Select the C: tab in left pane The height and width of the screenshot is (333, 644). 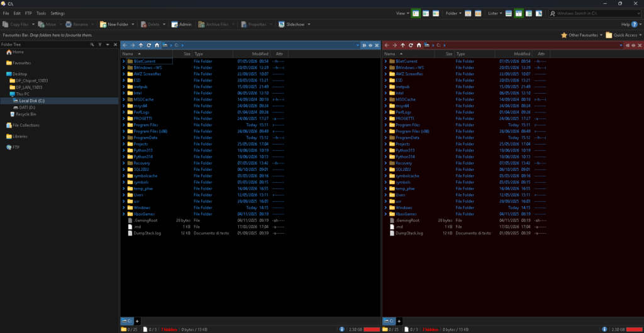coord(126,321)
